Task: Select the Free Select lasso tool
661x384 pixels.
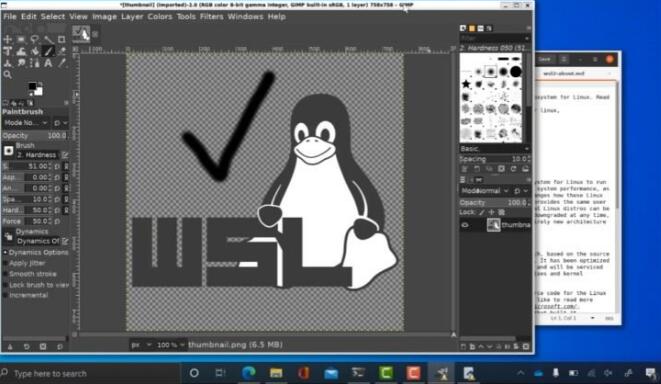Action: (x=34, y=39)
